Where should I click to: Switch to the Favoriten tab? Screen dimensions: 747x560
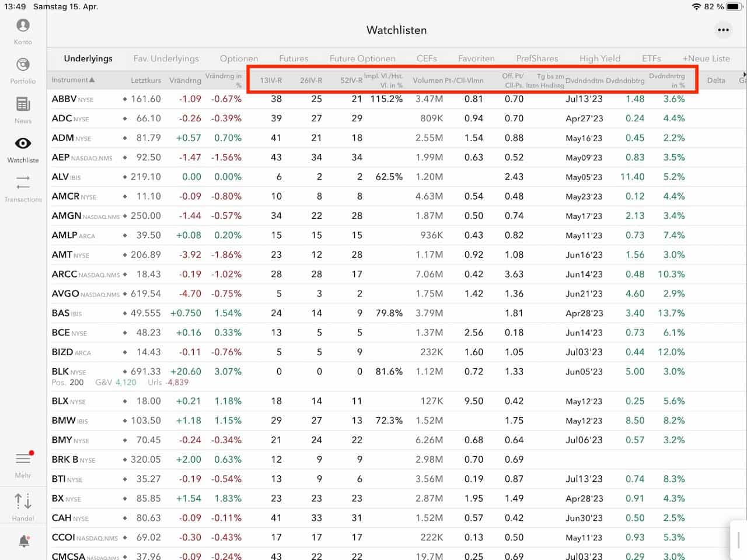476,58
